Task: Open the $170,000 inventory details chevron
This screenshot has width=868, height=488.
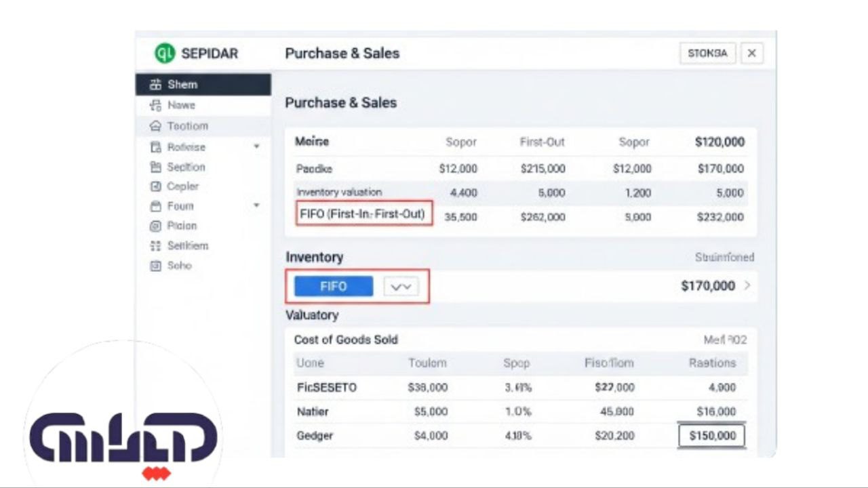Action: click(x=747, y=286)
